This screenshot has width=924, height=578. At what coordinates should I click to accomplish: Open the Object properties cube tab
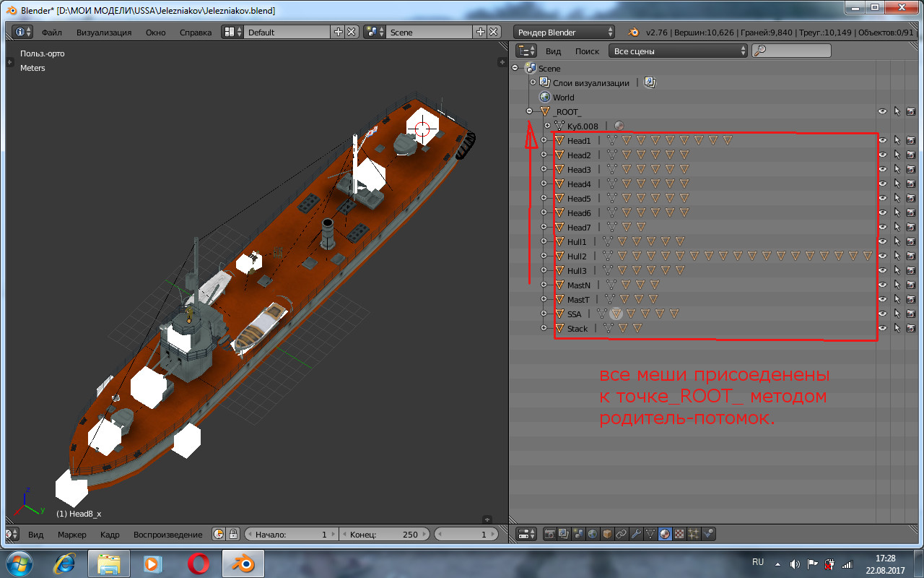point(607,535)
